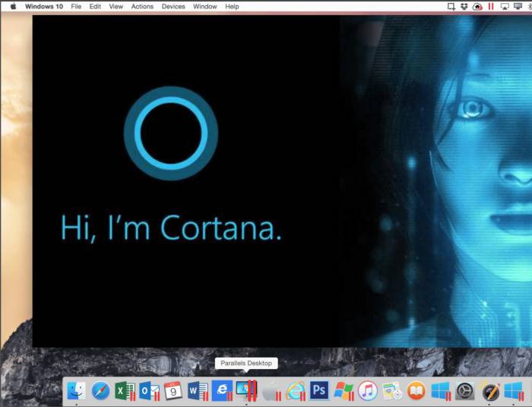Launch iTunes from the dock

coord(367,391)
